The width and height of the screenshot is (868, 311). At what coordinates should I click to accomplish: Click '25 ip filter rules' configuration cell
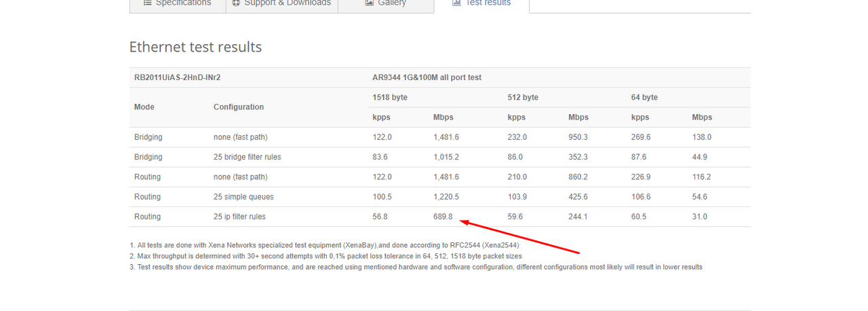pyautogui.click(x=239, y=217)
